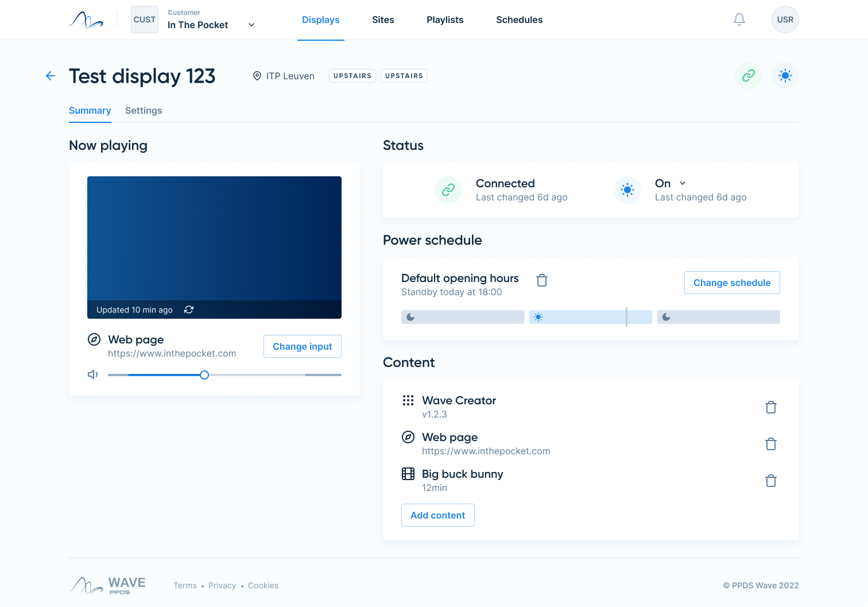Click the back arrow beside Test display 123
This screenshot has width=868, height=607.
point(51,76)
